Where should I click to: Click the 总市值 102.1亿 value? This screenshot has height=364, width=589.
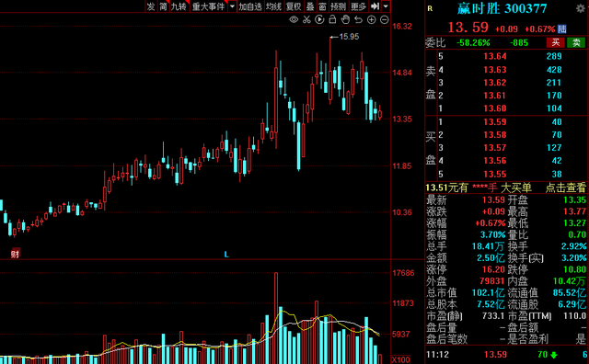[489, 292]
